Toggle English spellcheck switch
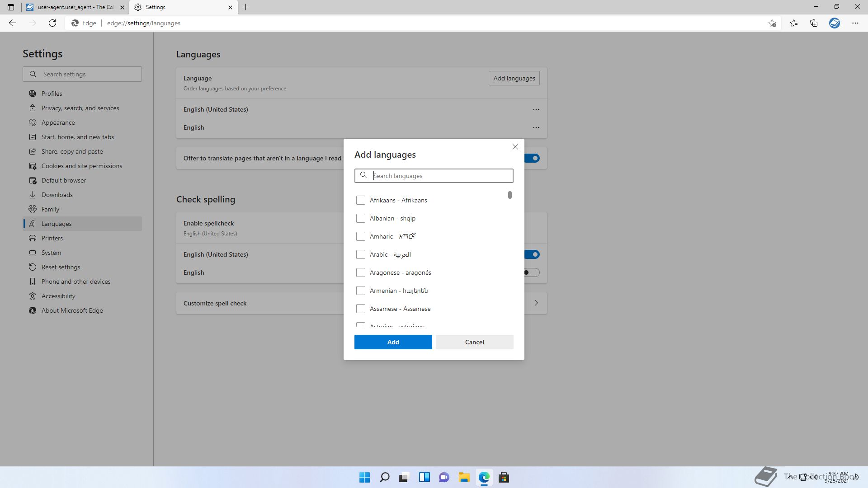 (x=532, y=272)
